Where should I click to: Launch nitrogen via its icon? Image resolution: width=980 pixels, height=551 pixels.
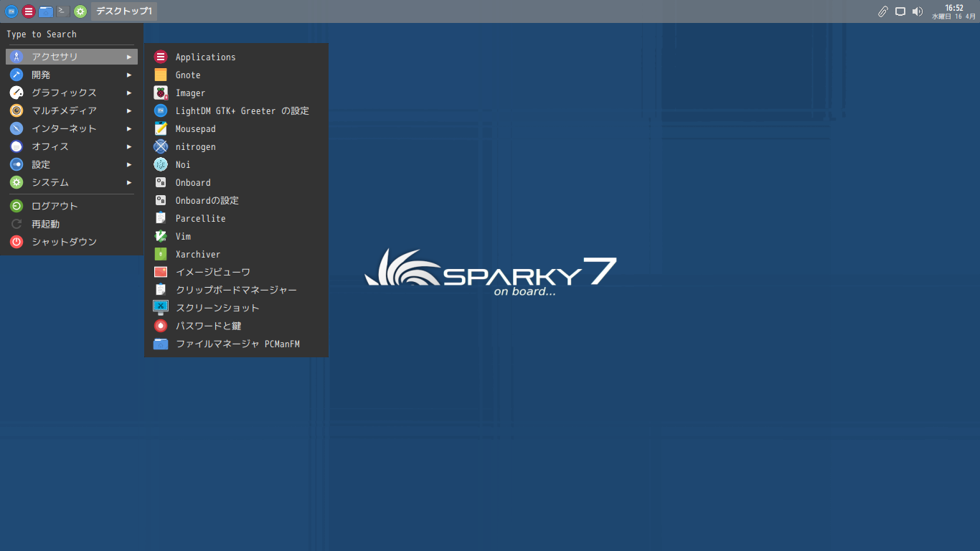click(161, 146)
